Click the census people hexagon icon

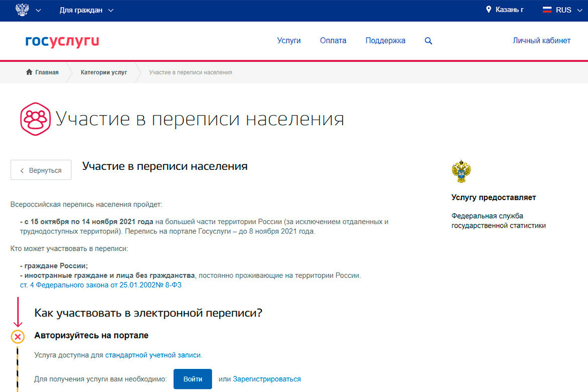[x=35, y=119]
